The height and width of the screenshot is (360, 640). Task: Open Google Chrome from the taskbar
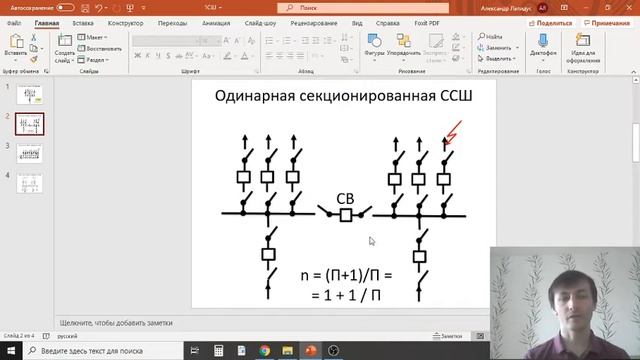click(x=264, y=351)
